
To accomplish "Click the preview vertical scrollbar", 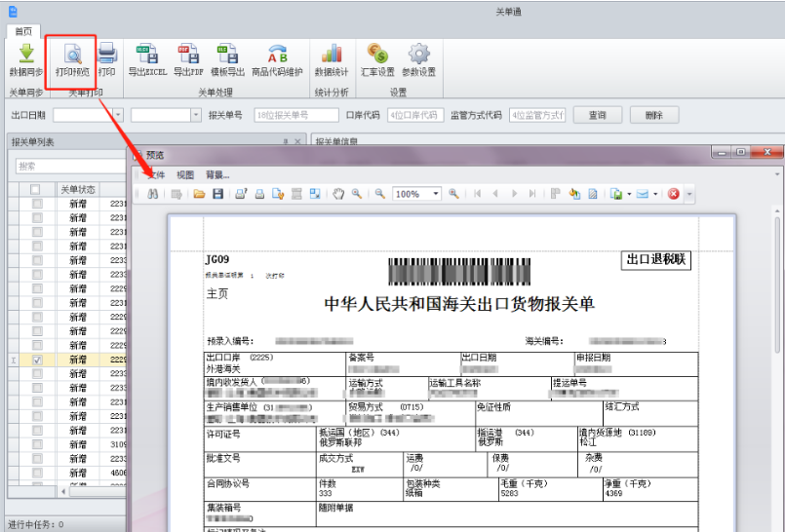I will pos(777,285).
